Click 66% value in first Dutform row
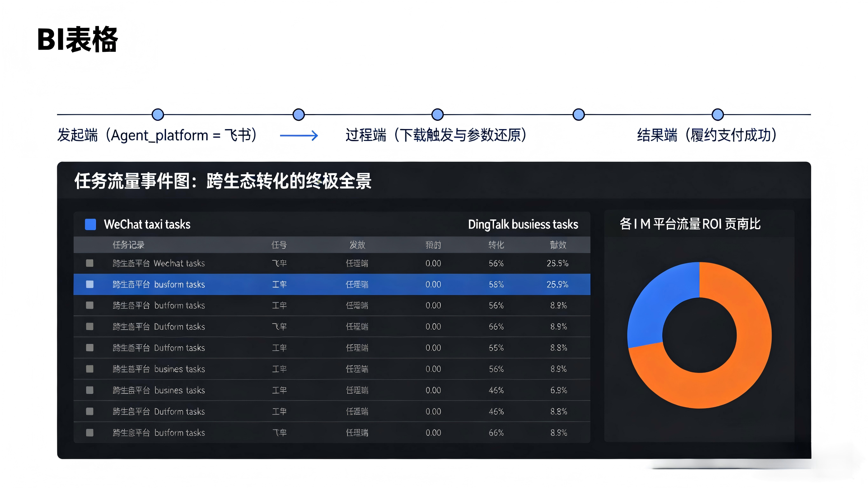Image resolution: width=868 pixels, height=488 pixels. 496,326
